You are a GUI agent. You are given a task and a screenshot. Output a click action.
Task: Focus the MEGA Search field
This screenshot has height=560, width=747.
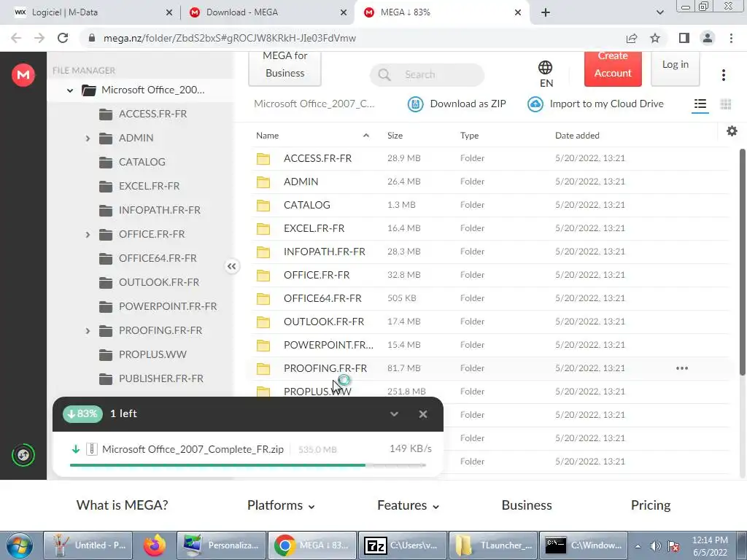tap(427, 75)
